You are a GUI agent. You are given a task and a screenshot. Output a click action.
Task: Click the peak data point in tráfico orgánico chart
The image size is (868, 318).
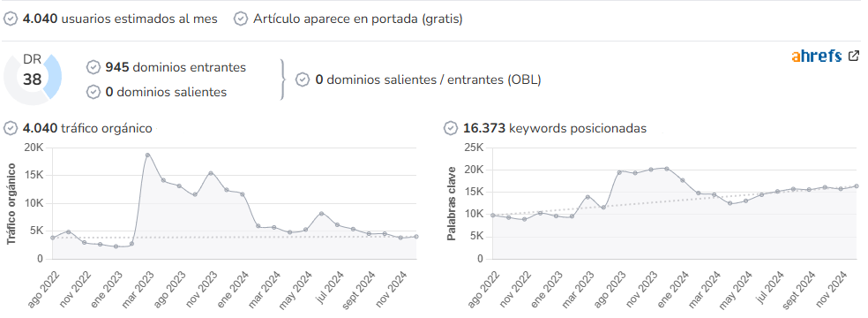[148, 155]
